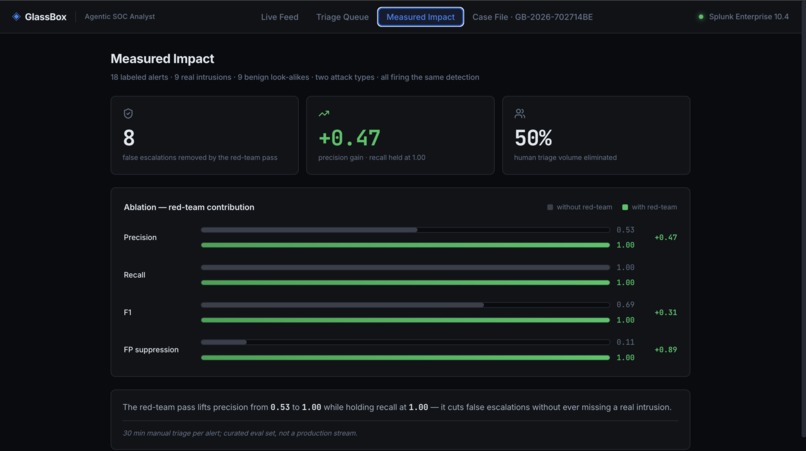Image resolution: width=806 pixels, height=451 pixels.
Task: Click the gray FP suppression 0.11 bar
Action: coord(224,342)
